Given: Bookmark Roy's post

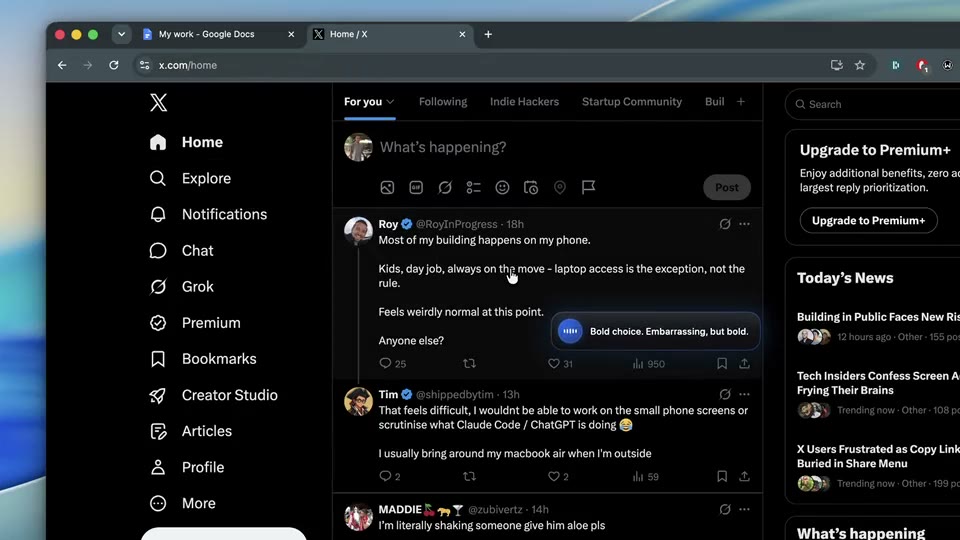Looking at the screenshot, I should [x=722, y=364].
